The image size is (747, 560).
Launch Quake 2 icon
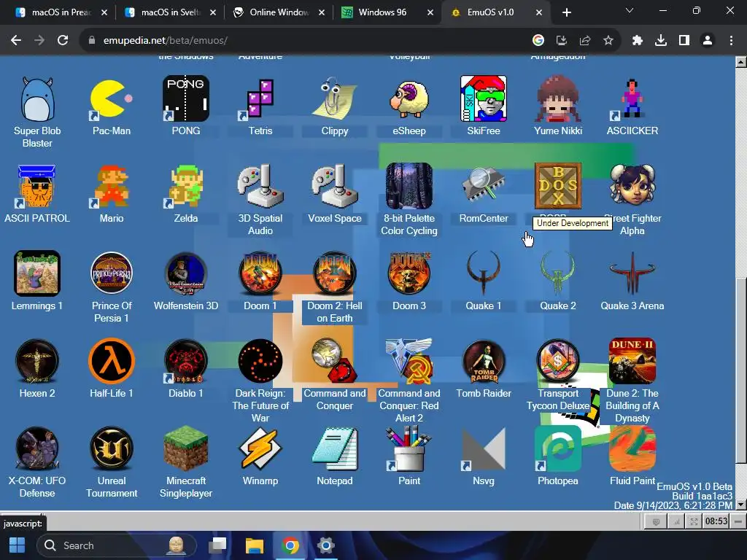(558, 274)
